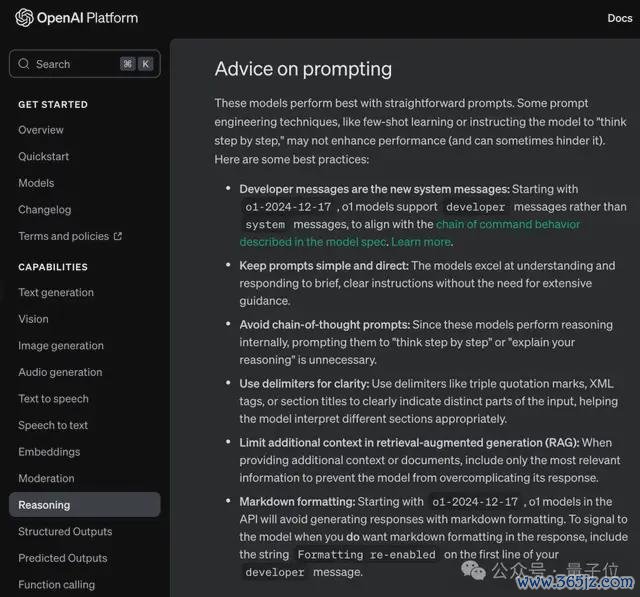Click the search magnifier icon

(24, 64)
